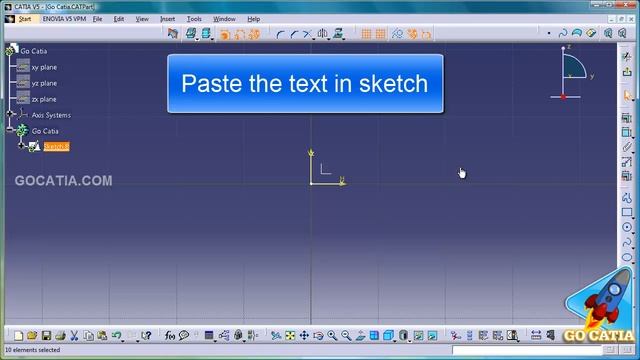The width and height of the screenshot is (640, 360).
Task: Toggle Geometrical Constraints creation
Action: point(412,34)
